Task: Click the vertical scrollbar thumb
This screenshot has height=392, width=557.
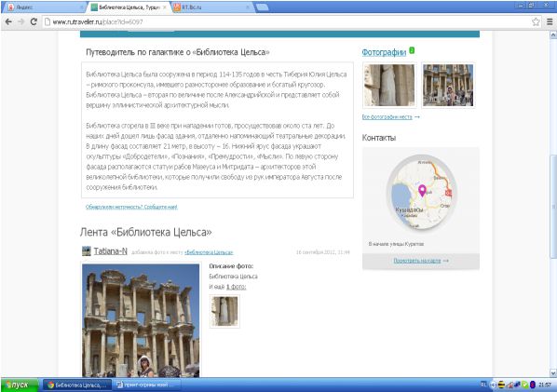Action: 553,207
